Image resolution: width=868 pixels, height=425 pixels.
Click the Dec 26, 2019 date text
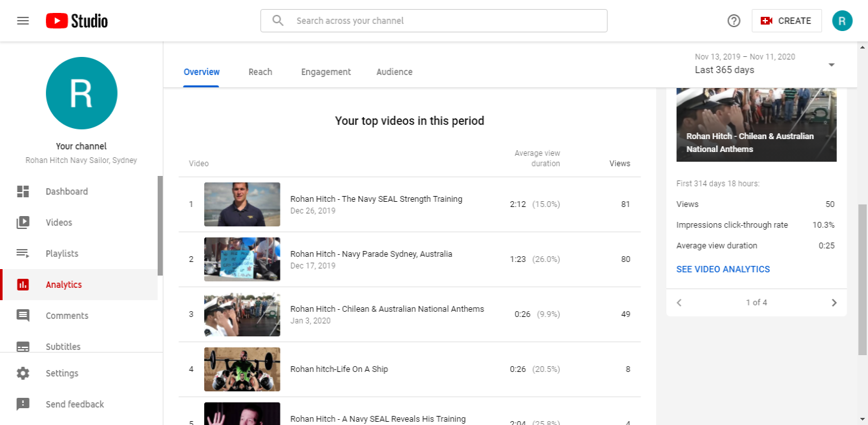click(x=313, y=211)
